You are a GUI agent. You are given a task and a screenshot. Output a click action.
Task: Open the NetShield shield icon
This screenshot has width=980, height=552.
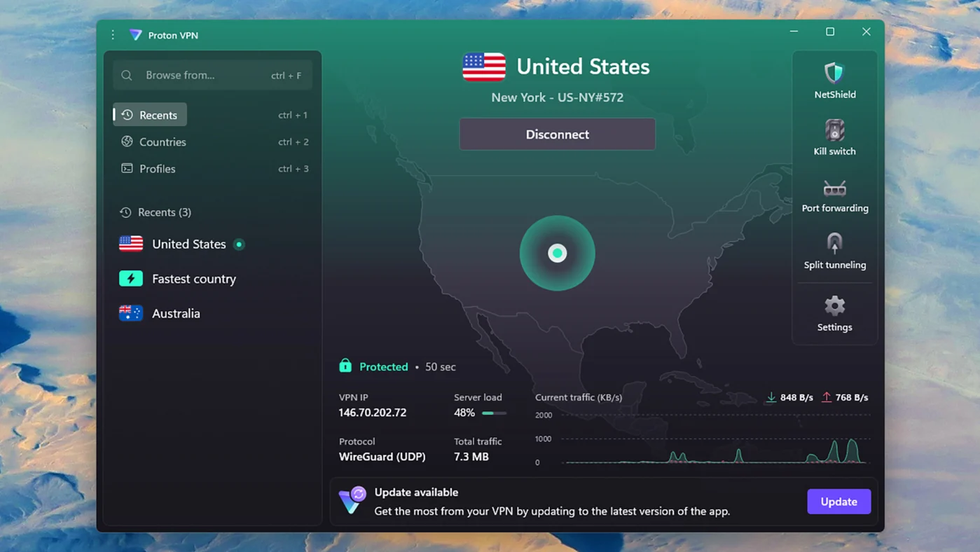point(834,73)
